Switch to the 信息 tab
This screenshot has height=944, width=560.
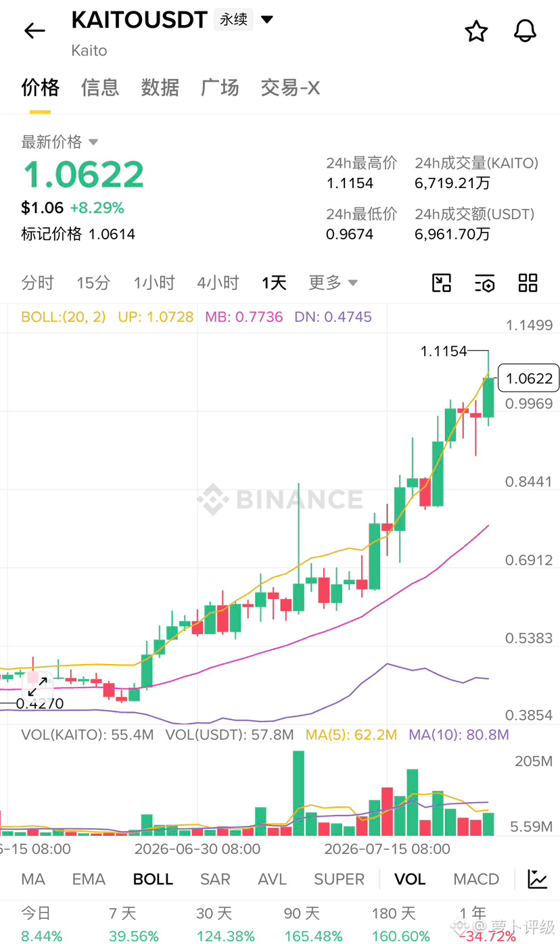click(x=100, y=88)
